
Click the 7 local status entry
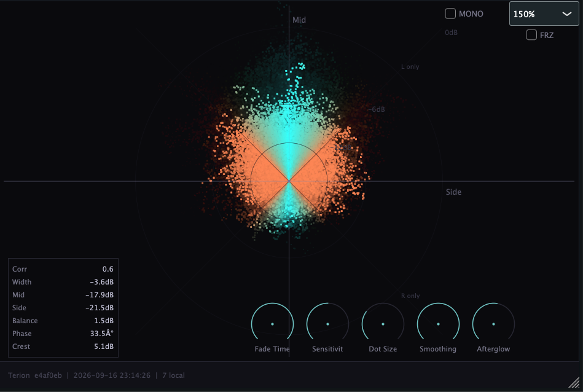173,375
